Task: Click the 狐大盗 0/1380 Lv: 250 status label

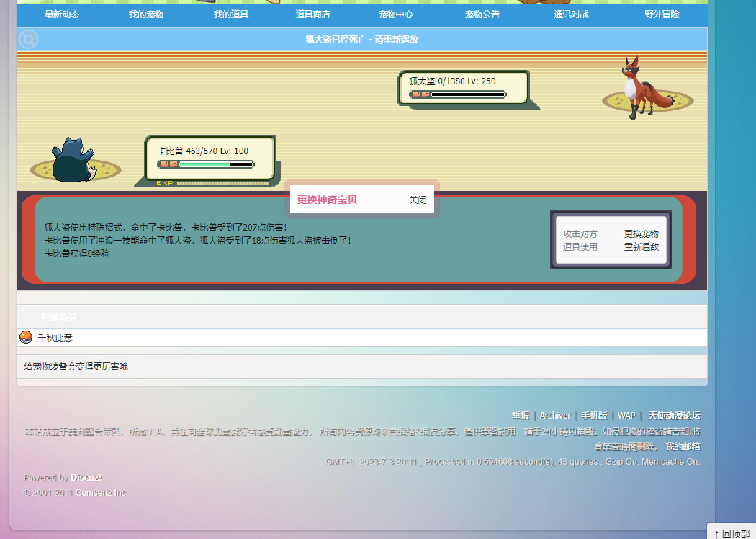Action: tap(452, 81)
